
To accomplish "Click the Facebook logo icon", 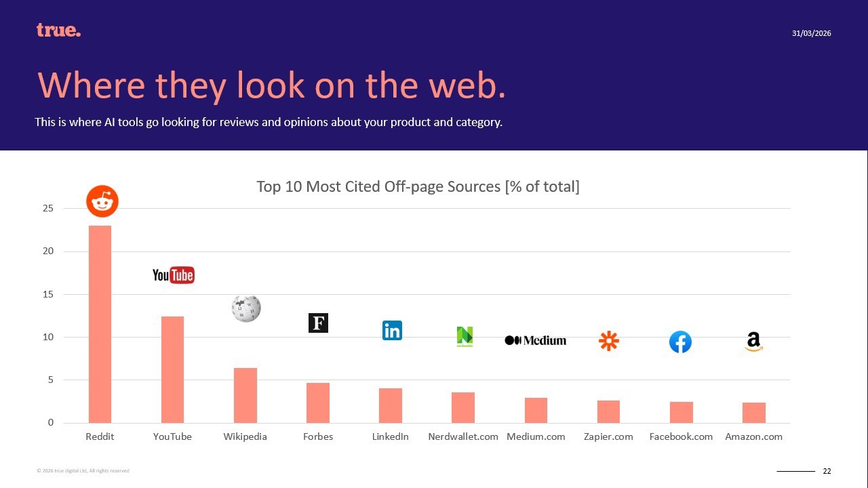I will [x=680, y=342].
